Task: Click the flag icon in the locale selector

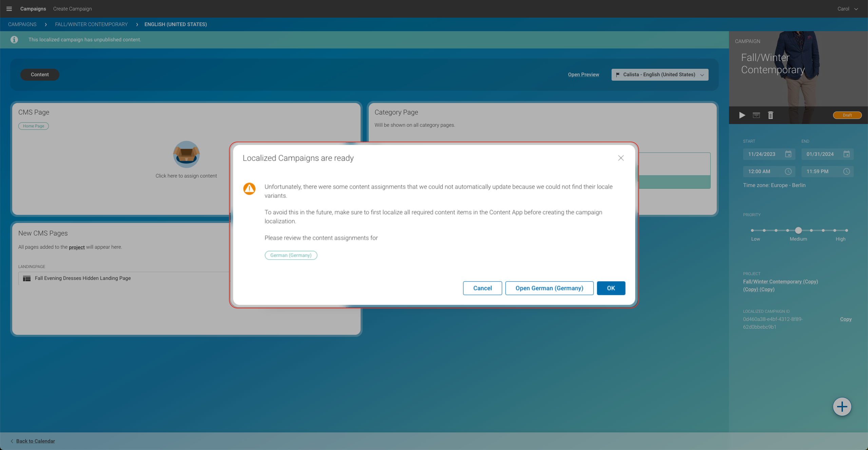Action: click(x=618, y=75)
